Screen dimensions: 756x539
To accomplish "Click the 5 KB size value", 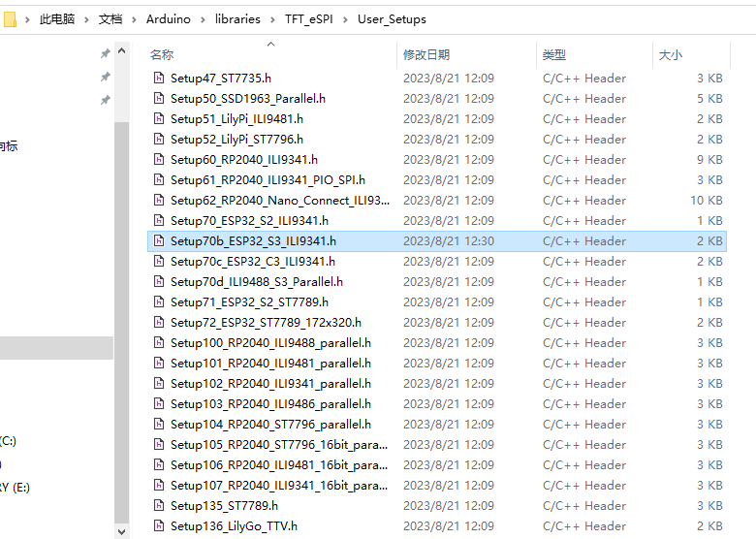I will (709, 98).
